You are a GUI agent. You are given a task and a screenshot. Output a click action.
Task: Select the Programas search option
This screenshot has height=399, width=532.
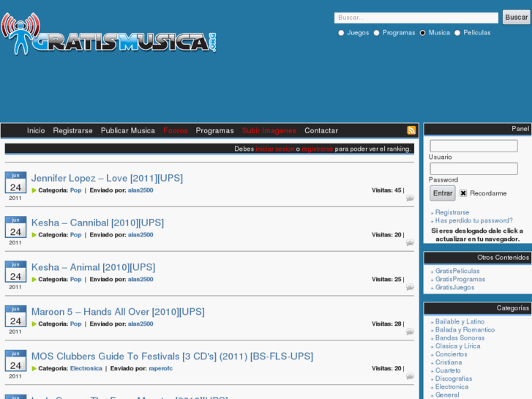click(x=376, y=33)
